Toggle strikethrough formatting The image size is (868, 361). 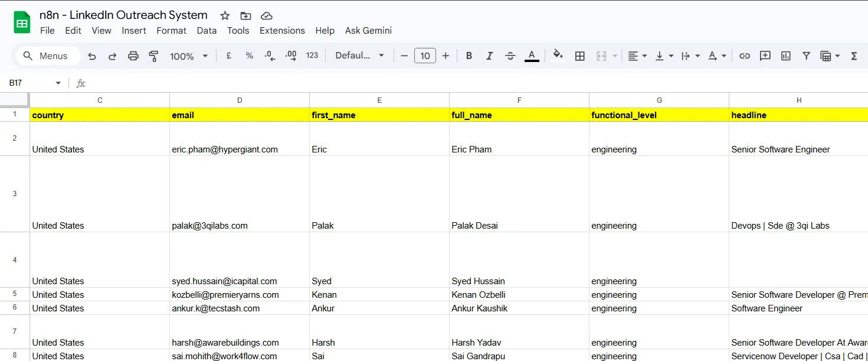(x=510, y=56)
